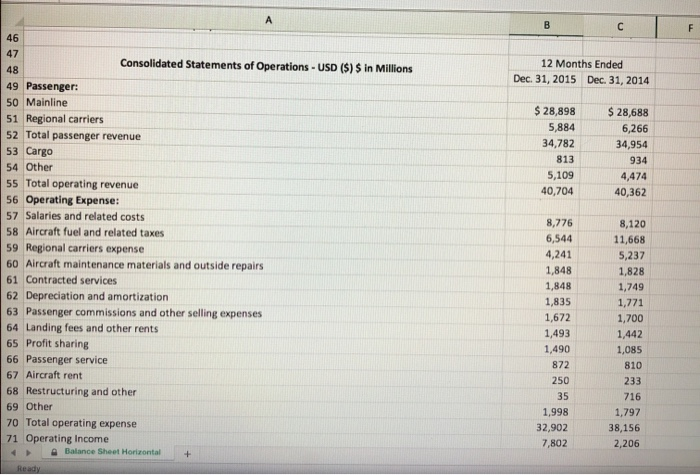Select the 'Operating Expense:' label cell

click(72, 200)
